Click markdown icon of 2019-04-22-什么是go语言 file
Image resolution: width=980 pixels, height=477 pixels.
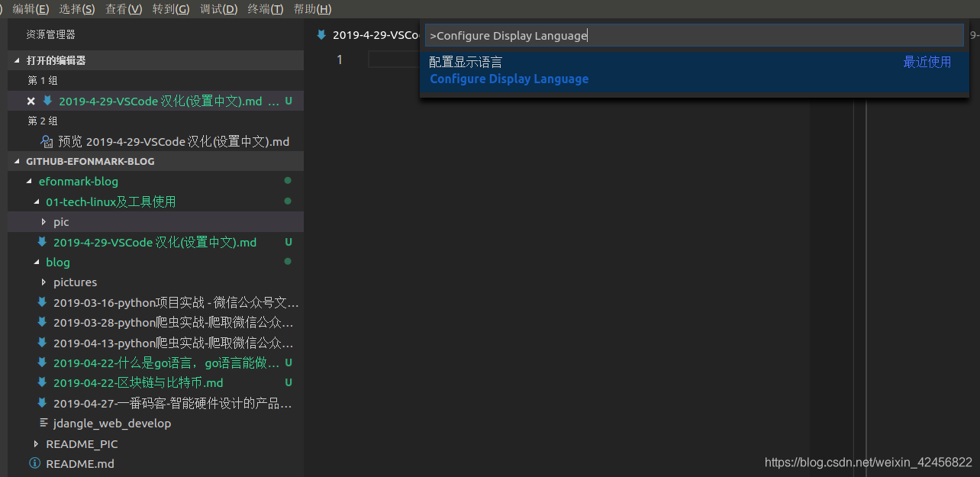tap(42, 363)
